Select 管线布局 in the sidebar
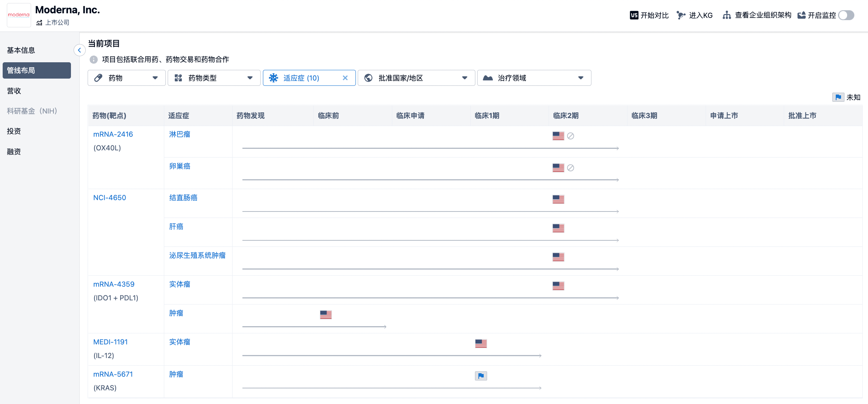Viewport: 868px width, 404px height. [37, 70]
